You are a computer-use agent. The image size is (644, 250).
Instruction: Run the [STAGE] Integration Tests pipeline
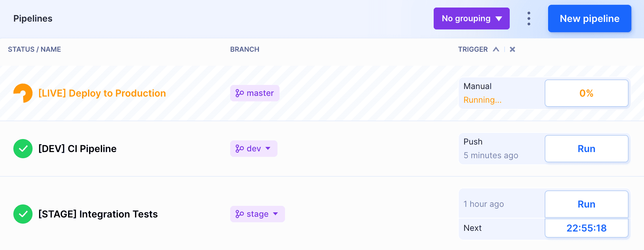pyautogui.click(x=586, y=204)
